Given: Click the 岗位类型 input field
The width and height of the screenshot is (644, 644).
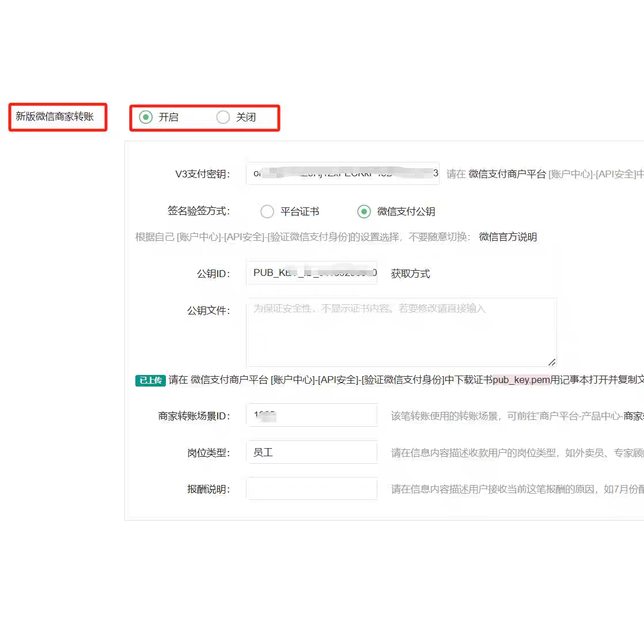Looking at the screenshot, I should [312, 452].
